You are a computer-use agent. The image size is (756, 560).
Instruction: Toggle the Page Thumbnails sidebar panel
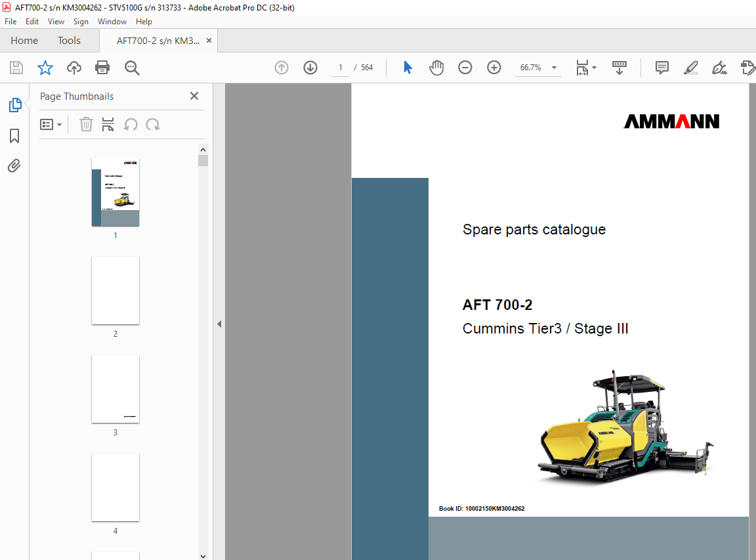click(x=14, y=104)
